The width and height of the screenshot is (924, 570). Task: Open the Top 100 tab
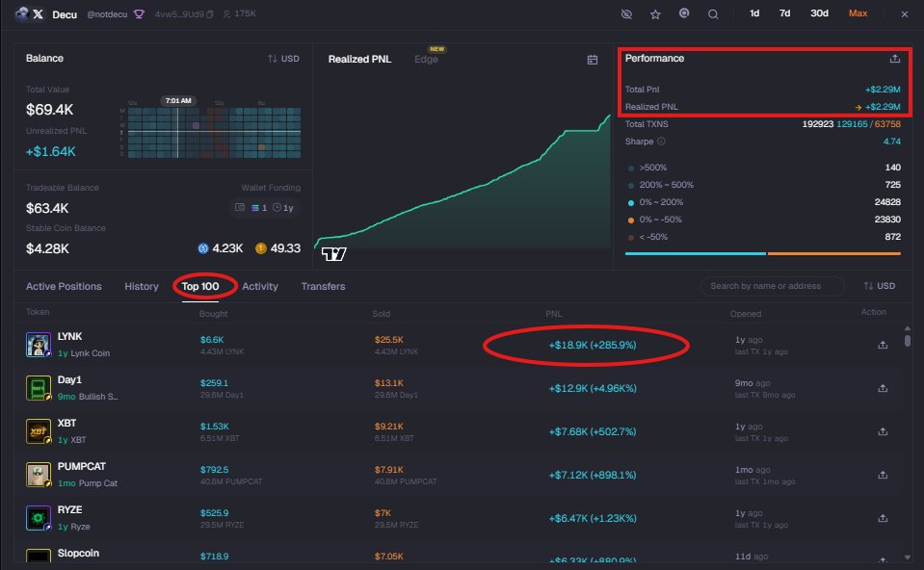tap(200, 286)
